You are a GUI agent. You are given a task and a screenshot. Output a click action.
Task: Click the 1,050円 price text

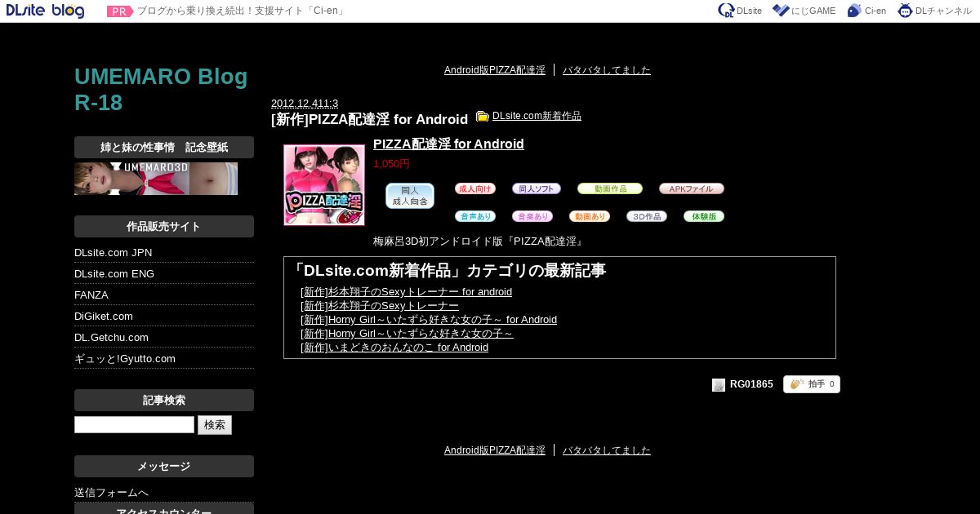pyautogui.click(x=391, y=164)
